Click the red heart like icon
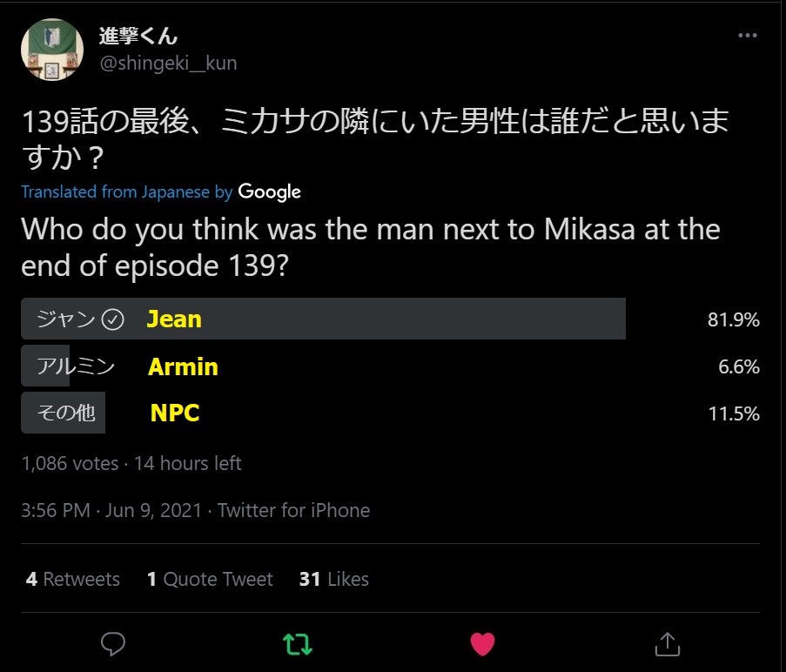The height and width of the screenshot is (672, 786). click(482, 644)
